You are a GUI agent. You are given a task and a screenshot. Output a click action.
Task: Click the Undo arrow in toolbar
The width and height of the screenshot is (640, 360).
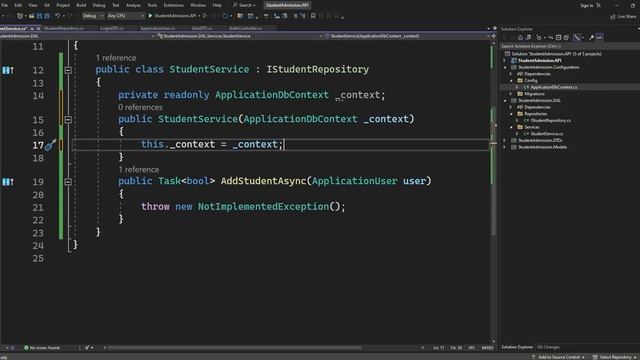click(57, 16)
